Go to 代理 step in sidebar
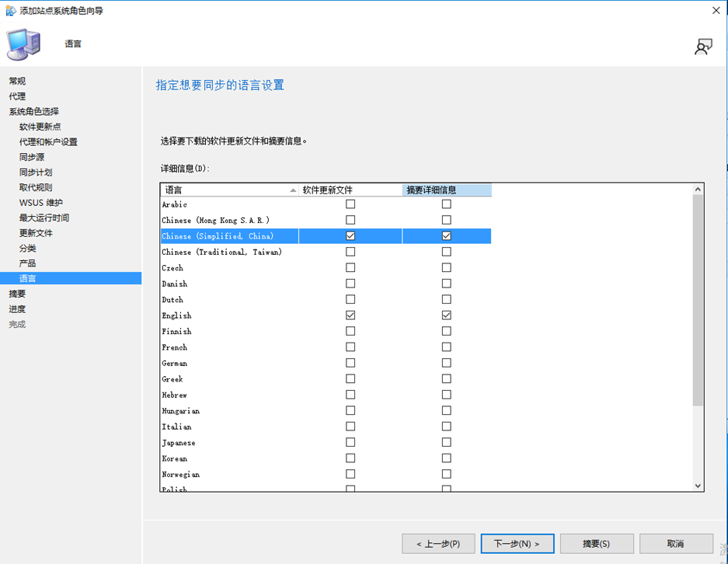This screenshot has width=728, height=564. point(18,96)
